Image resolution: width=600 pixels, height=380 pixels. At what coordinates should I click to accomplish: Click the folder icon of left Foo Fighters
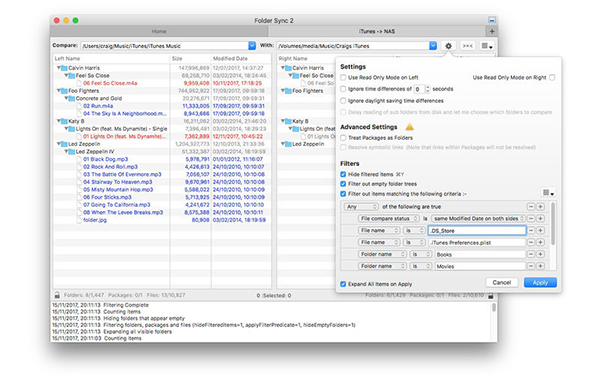[x=64, y=91]
